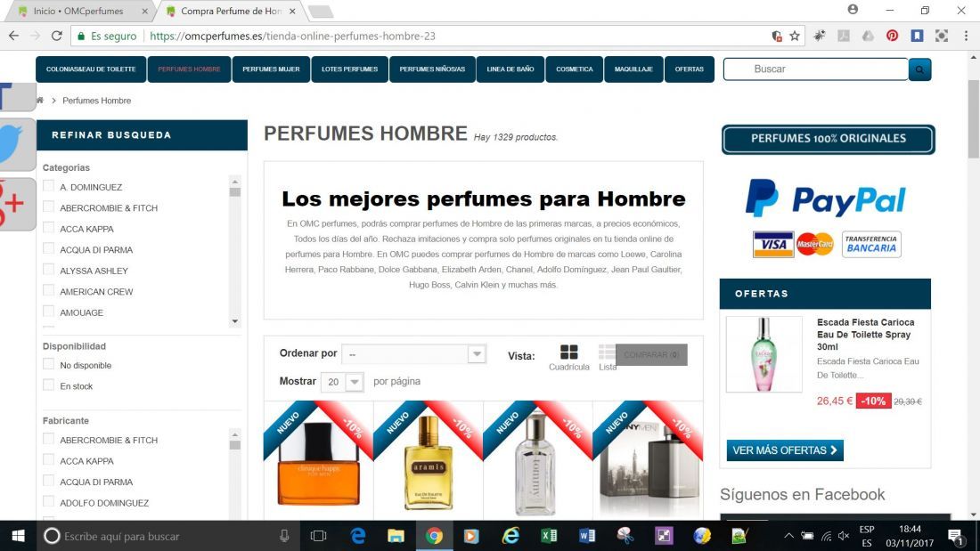Screen dimensions: 980x551
Task: Check ADOLFO DOMINGUEZ under Fabricante
Action: pos(48,502)
